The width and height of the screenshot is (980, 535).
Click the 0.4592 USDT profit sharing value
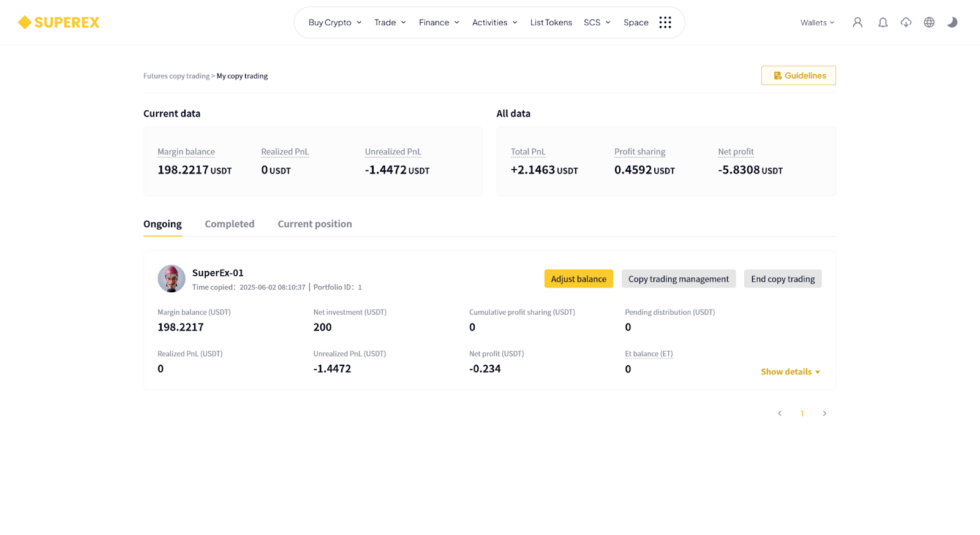pyautogui.click(x=644, y=170)
